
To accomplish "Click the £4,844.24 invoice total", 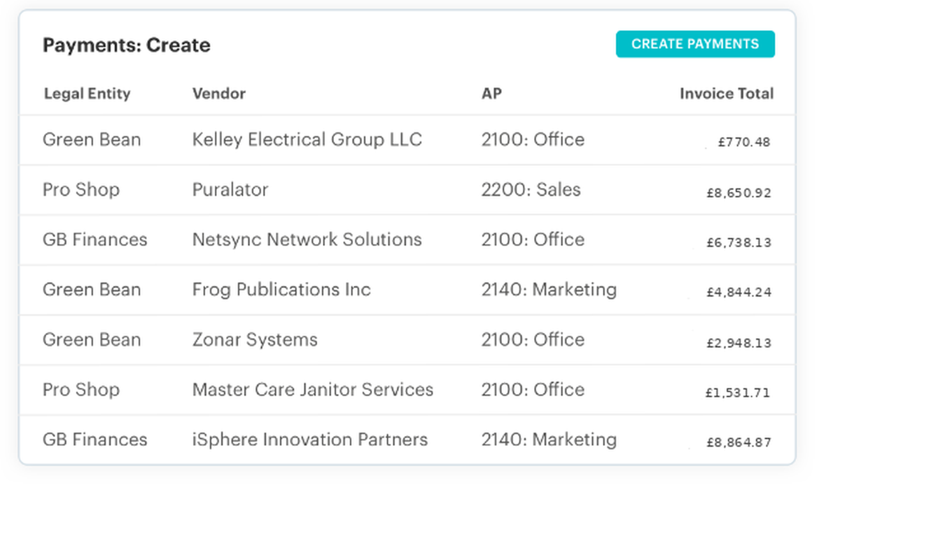I will [x=739, y=292].
